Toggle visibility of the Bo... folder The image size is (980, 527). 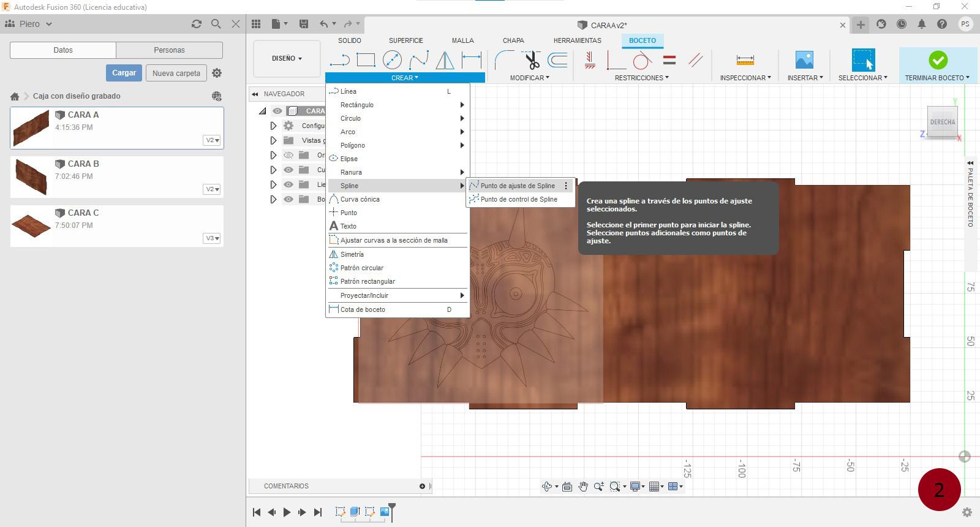pyautogui.click(x=288, y=199)
